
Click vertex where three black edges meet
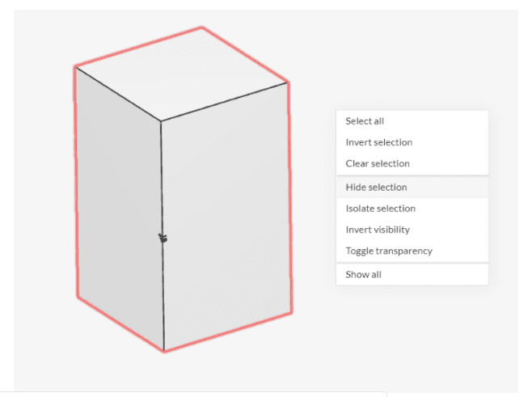pos(161,121)
